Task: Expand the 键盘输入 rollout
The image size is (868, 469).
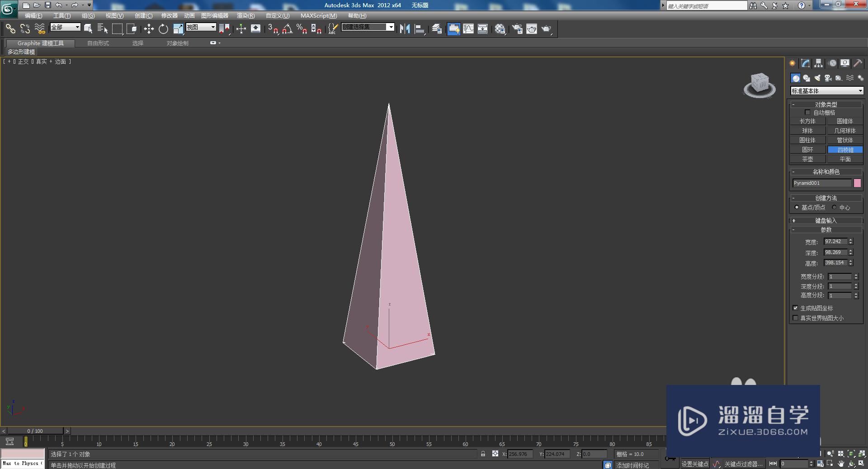Action: click(x=826, y=220)
